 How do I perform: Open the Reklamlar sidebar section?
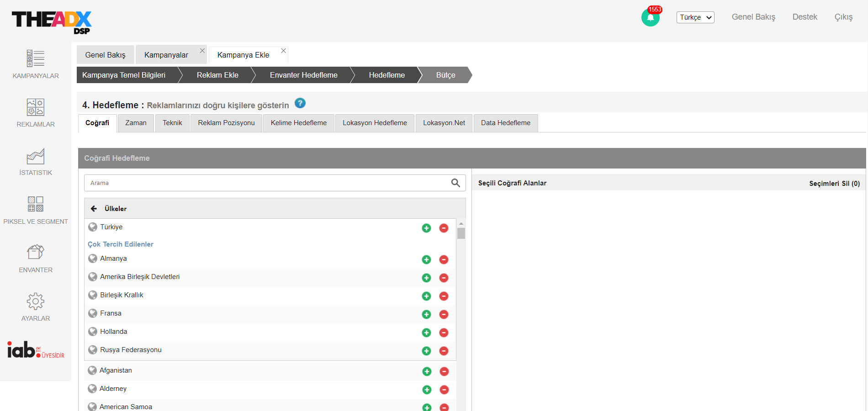(36, 107)
